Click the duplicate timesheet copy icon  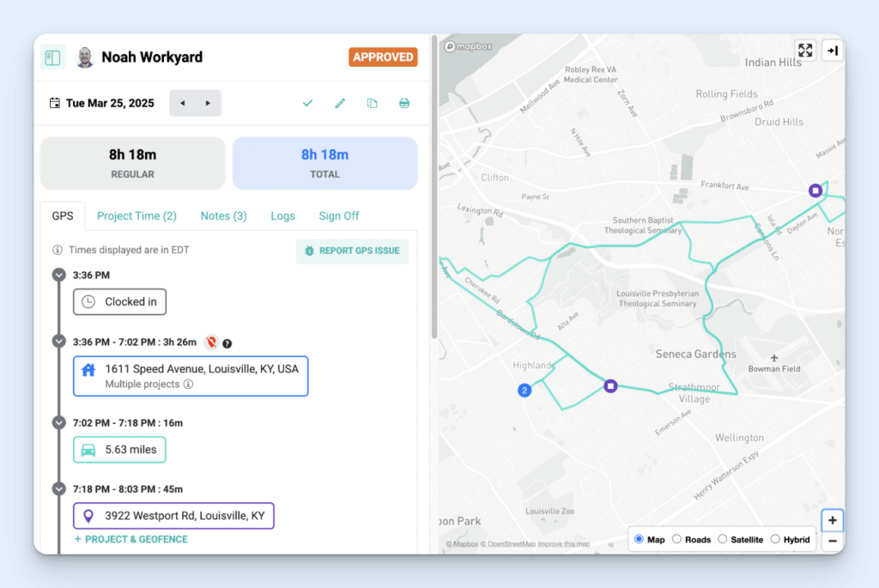pyautogui.click(x=372, y=102)
